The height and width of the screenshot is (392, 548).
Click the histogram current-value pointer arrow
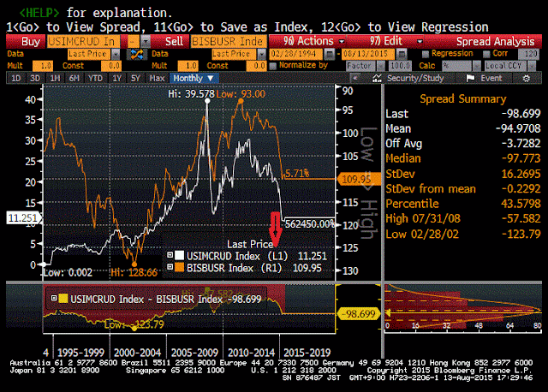click(x=388, y=312)
